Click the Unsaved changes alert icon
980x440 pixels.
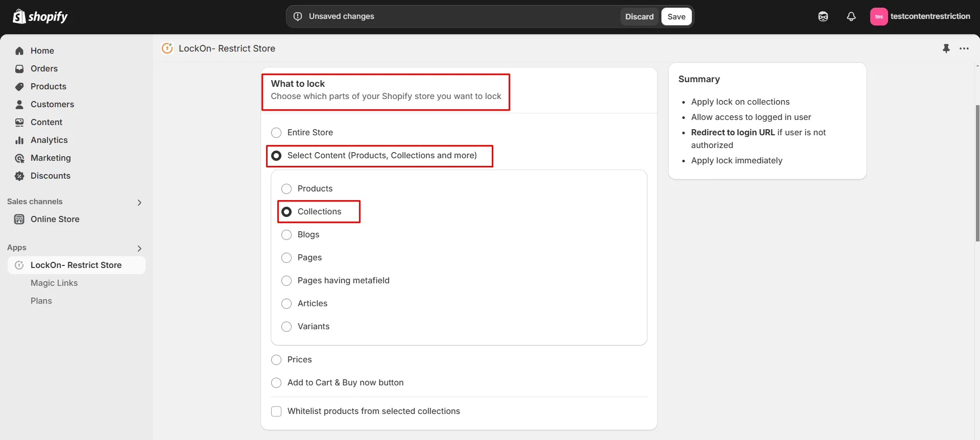coord(298,16)
